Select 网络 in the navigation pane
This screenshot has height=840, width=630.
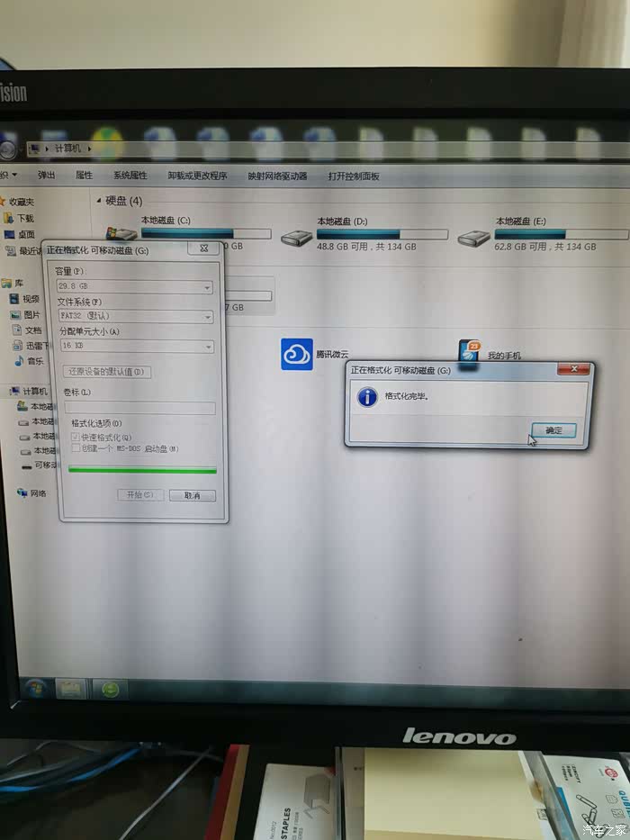tap(38, 493)
